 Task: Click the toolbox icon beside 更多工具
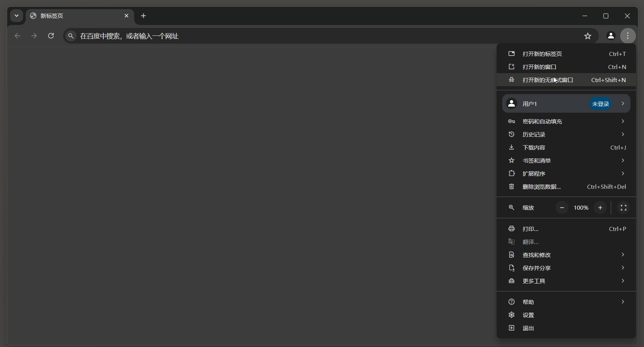click(512, 281)
